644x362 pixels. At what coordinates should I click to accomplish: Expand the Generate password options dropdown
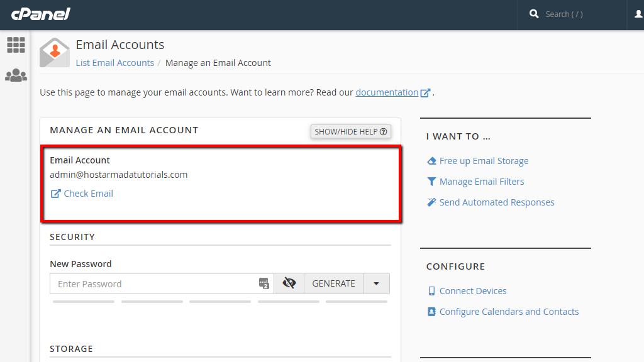pos(376,283)
